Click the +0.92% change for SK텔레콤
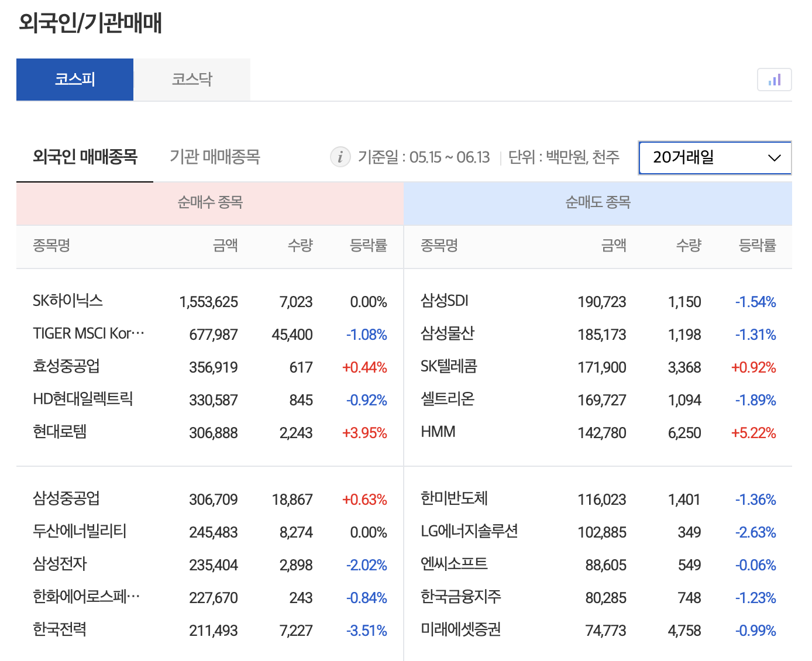This screenshot has width=812, height=661. click(753, 367)
